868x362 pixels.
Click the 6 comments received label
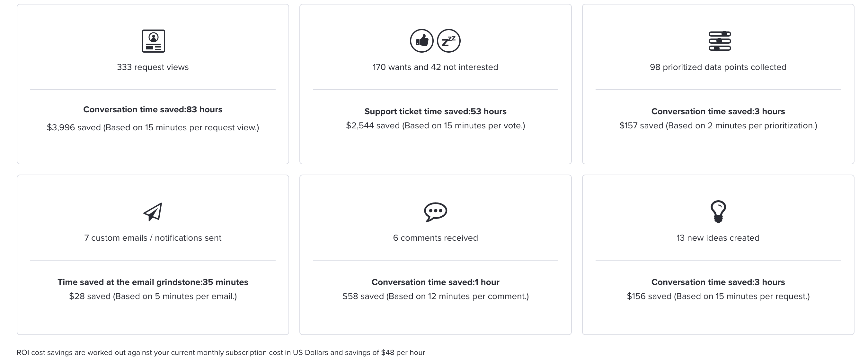click(x=435, y=238)
